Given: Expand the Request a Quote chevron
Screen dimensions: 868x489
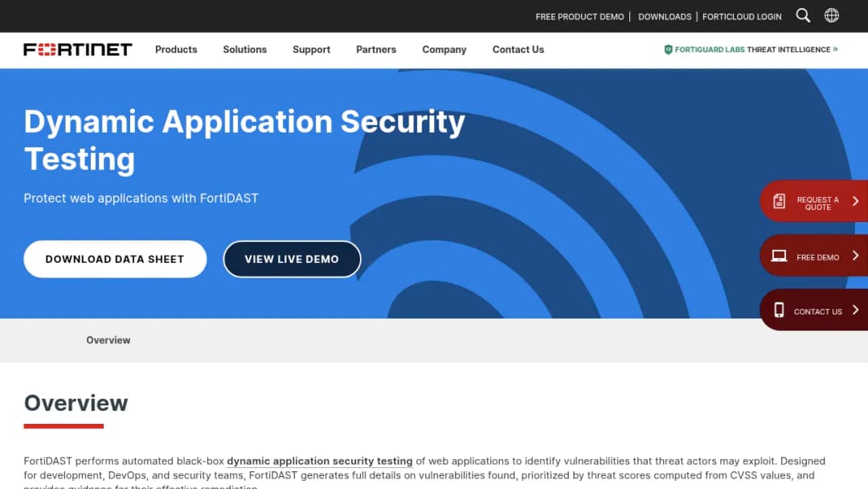Looking at the screenshot, I should coord(855,201).
